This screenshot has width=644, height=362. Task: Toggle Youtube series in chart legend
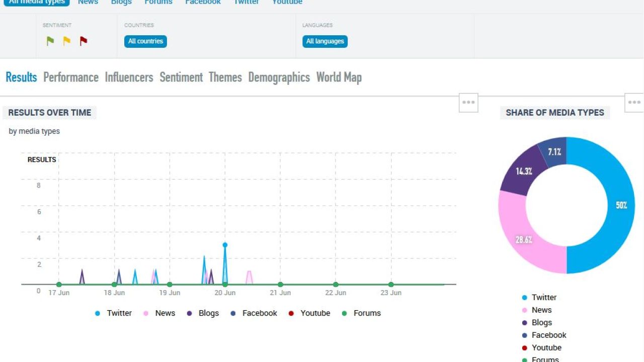[x=309, y=313]
